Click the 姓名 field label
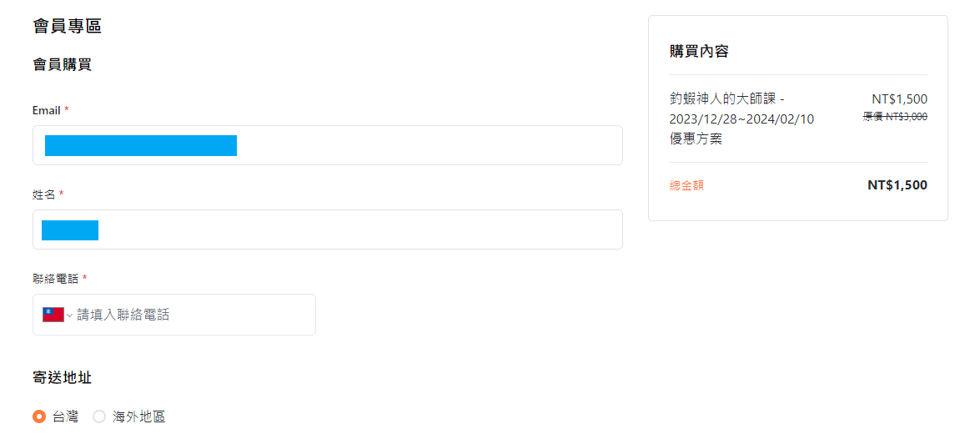 [x=44, y=194]
